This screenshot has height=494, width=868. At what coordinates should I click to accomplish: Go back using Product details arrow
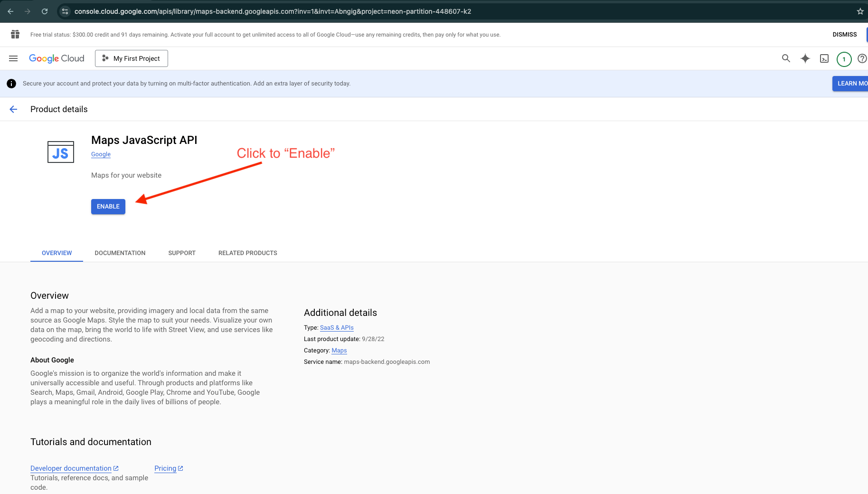[13, 109]
